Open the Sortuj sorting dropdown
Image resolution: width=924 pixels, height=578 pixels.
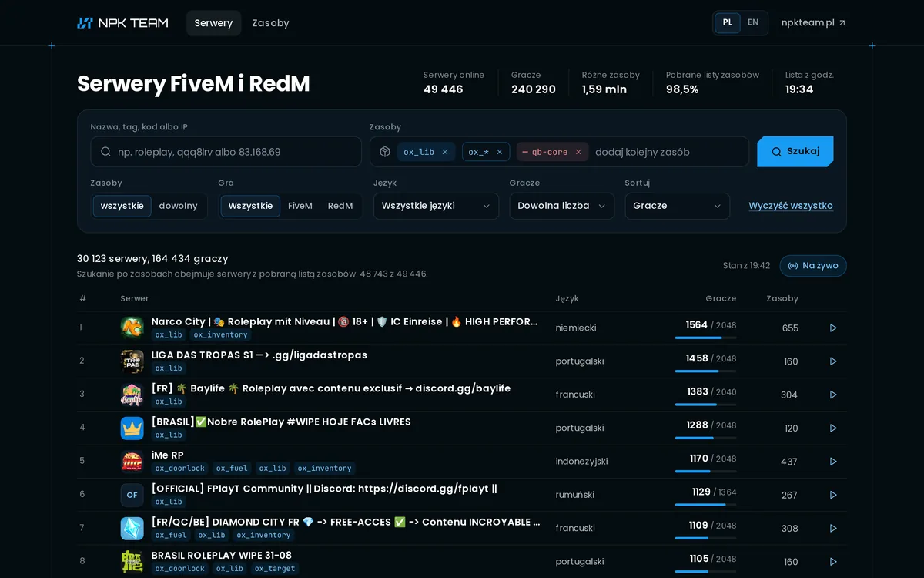(x=678, y=206)
